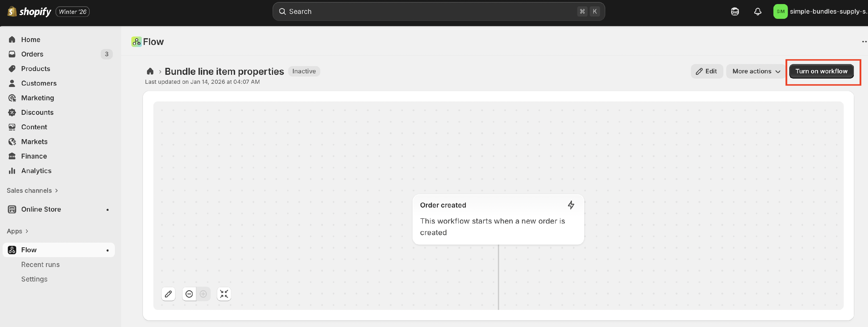
Task: Click the Flow app icon in header
Action: tap(137, 41)
